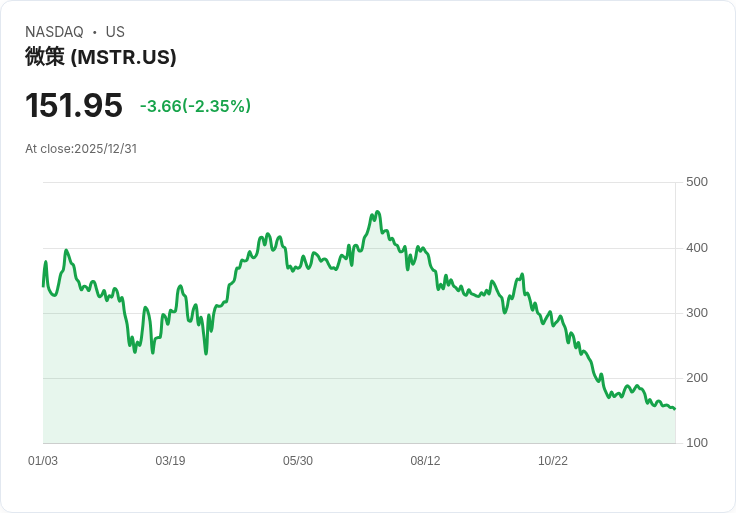The width and height of the screenshot is (736, 513).
Task: Click the starting point of the price line
Action: [43, 286]
